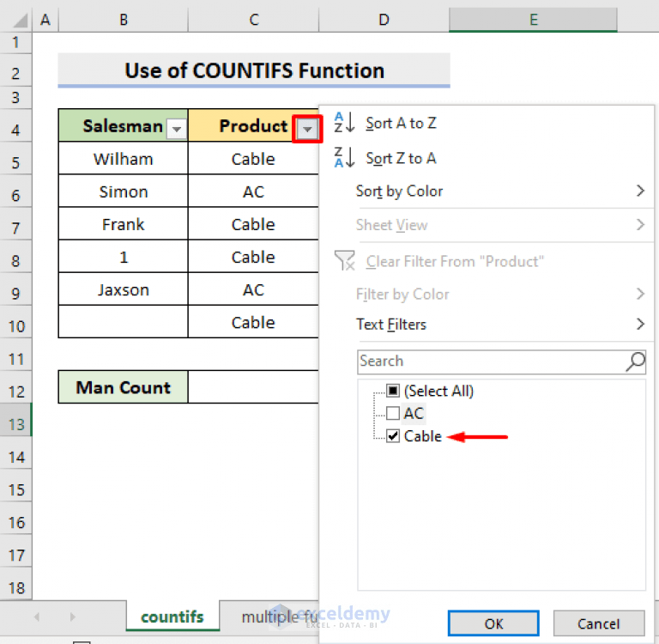Expand the Filter by Color submenu arrow

(640, 294)
